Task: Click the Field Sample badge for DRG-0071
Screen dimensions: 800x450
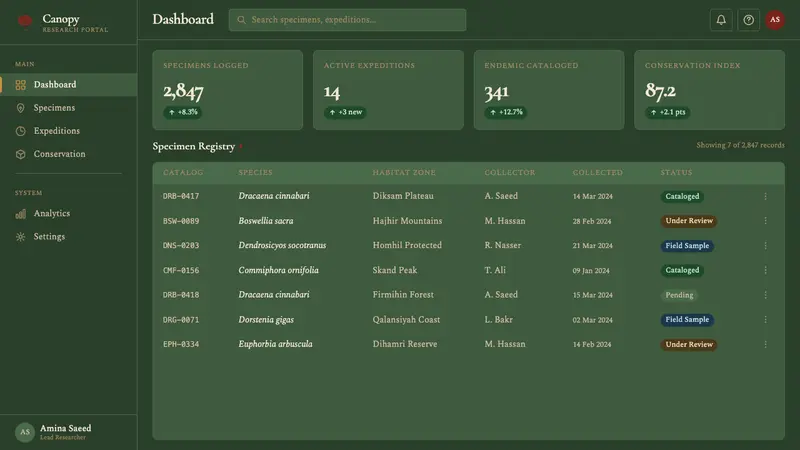Action: 687,320
